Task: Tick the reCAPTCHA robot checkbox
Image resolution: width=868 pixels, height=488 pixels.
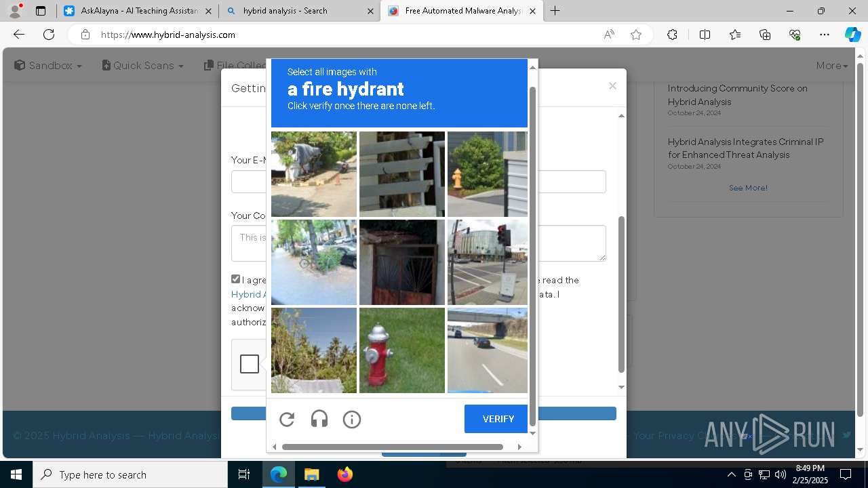Action: point(250,364)
